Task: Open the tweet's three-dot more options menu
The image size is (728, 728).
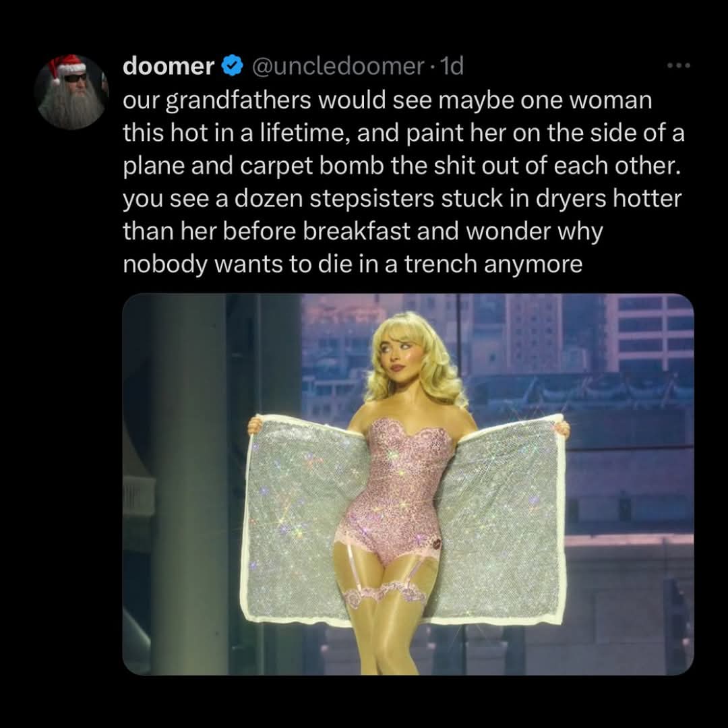Action: [679, 66]
